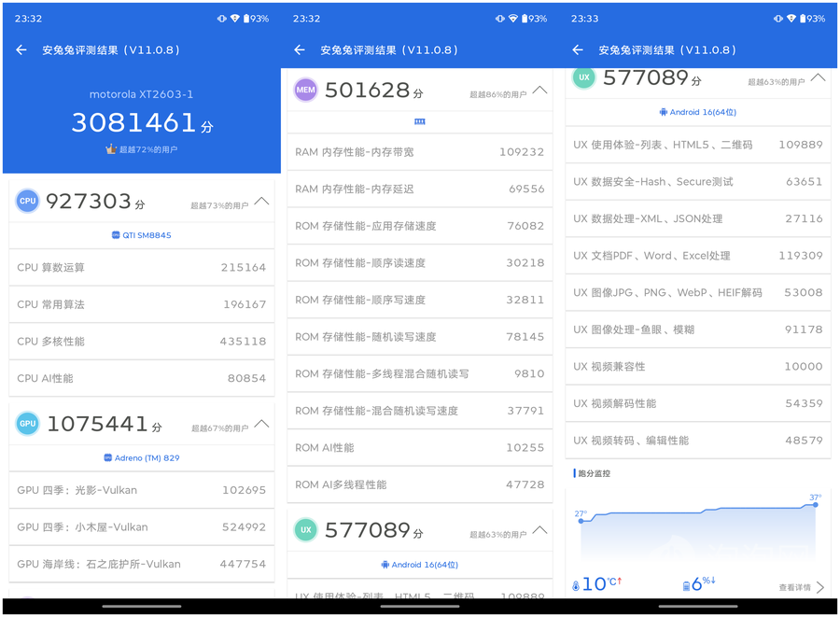Image resolution: width=840 pixels, height=617 pixels.
Task: Open 查看详情 for temperature details
Action: (x=801, y=587)
